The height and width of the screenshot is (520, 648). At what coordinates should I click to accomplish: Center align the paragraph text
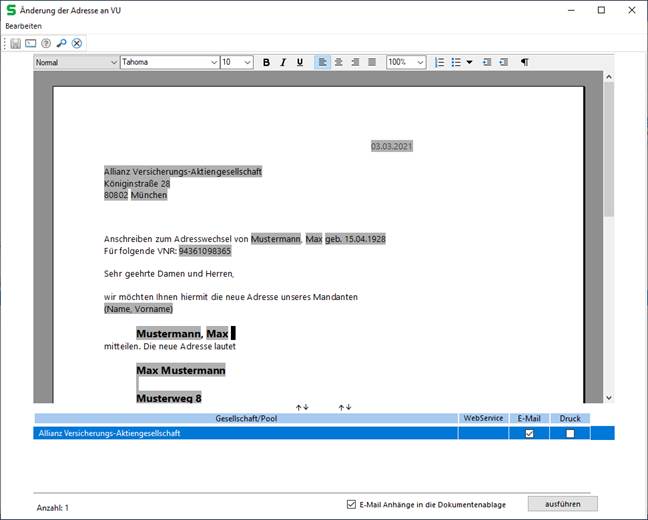[339, 62]
